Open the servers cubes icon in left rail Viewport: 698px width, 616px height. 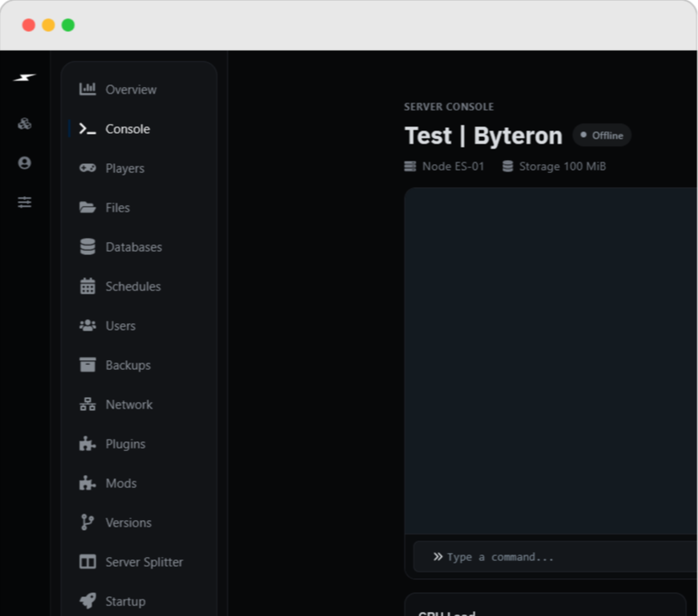25,124
